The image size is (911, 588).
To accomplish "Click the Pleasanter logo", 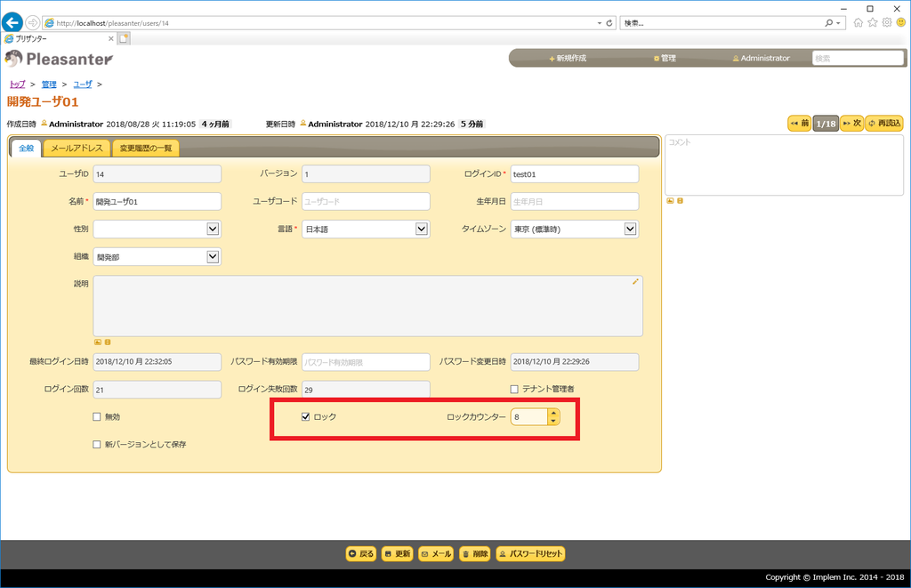I will click(59, 59).
